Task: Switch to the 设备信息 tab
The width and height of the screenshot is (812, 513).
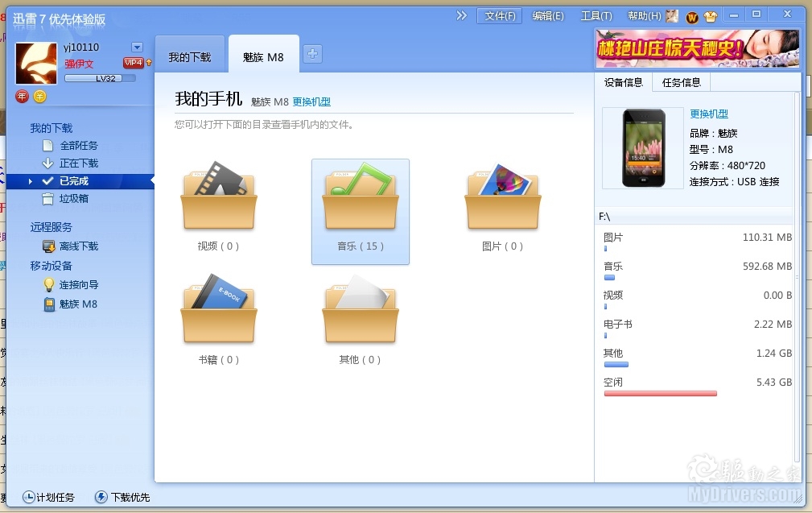Action: click(624, 82)
